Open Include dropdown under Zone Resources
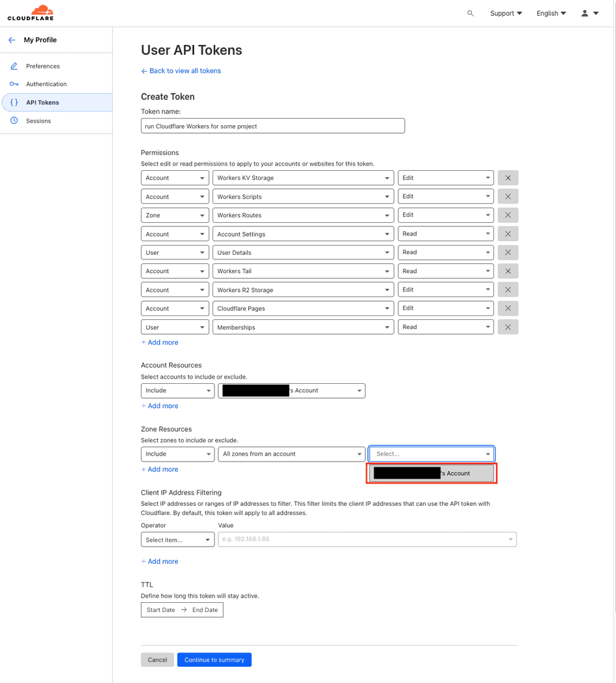 pyautogui.click(x=178, y=454)
